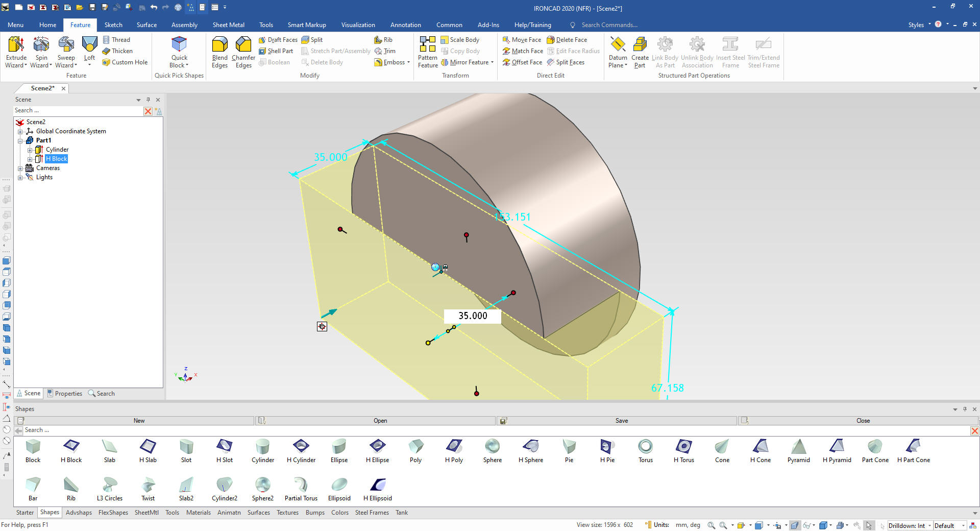The height and width of the screenshot is (531, 980).
Task: Switch to the Sketch ribbon tab
Action: point(113,25)
